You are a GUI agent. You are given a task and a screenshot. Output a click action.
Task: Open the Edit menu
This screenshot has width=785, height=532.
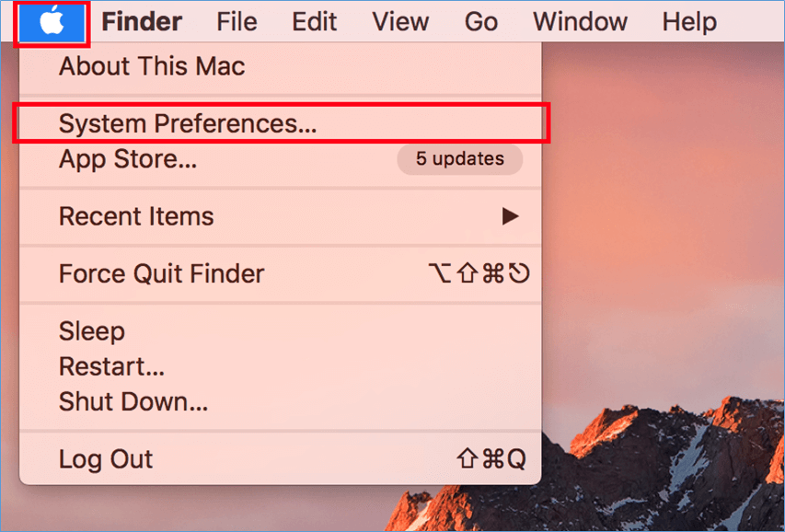315,22
